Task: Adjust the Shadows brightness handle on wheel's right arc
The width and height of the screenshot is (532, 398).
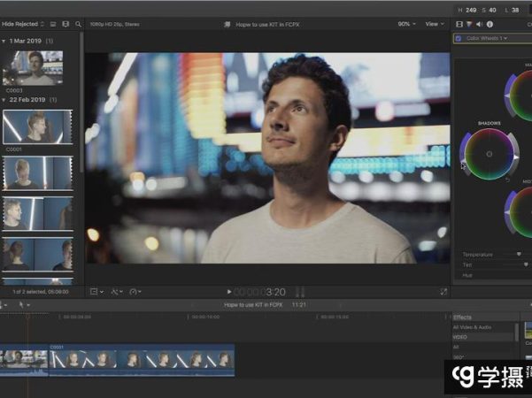Action: (516, 157)
